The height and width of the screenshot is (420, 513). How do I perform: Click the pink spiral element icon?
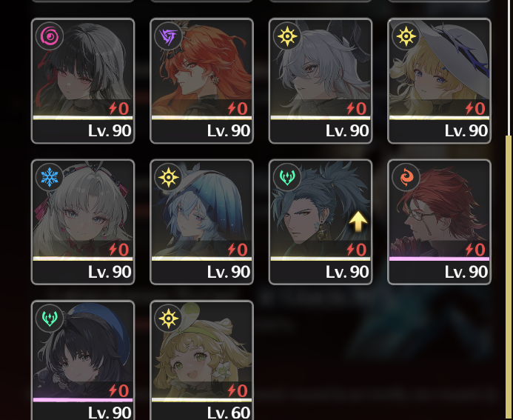pos(50,36)
